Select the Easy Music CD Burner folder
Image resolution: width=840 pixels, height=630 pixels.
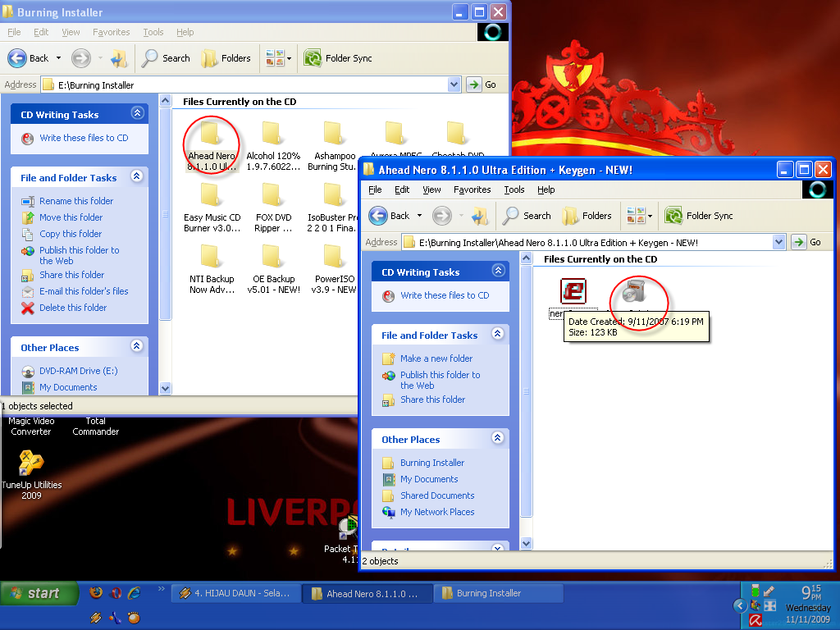pyautogui.click(x=212, y=208)
